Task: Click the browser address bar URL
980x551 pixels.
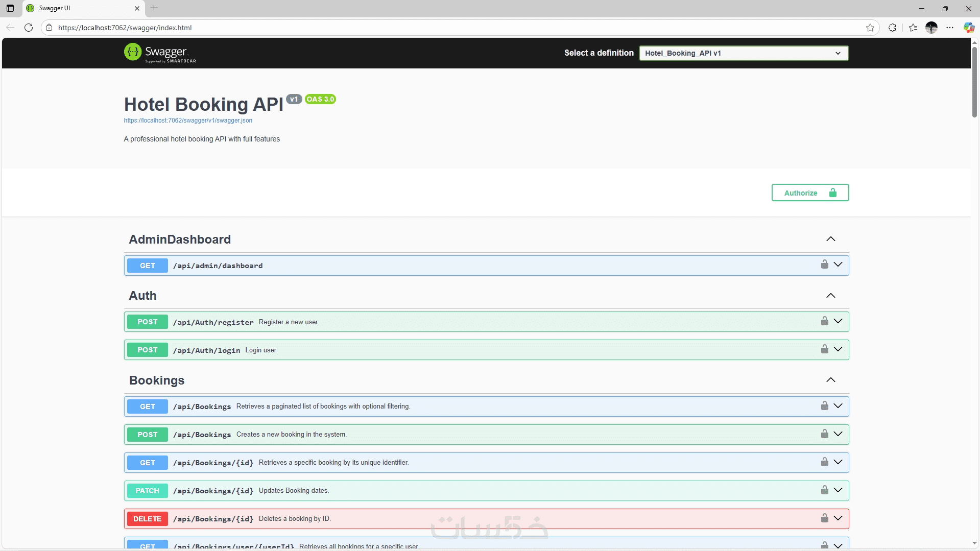Action: tap(125, 28)
